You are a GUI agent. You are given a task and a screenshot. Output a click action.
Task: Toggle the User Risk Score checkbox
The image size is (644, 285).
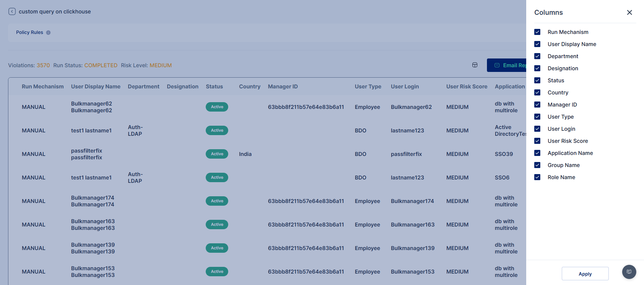pyautogui.click(x=537, y=141)
